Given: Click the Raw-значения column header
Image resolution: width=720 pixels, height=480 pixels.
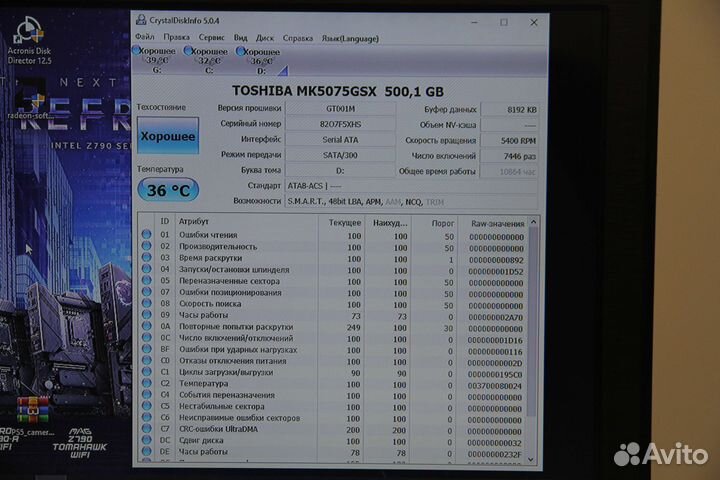Looking at the screenshot, I should (492, 224).
